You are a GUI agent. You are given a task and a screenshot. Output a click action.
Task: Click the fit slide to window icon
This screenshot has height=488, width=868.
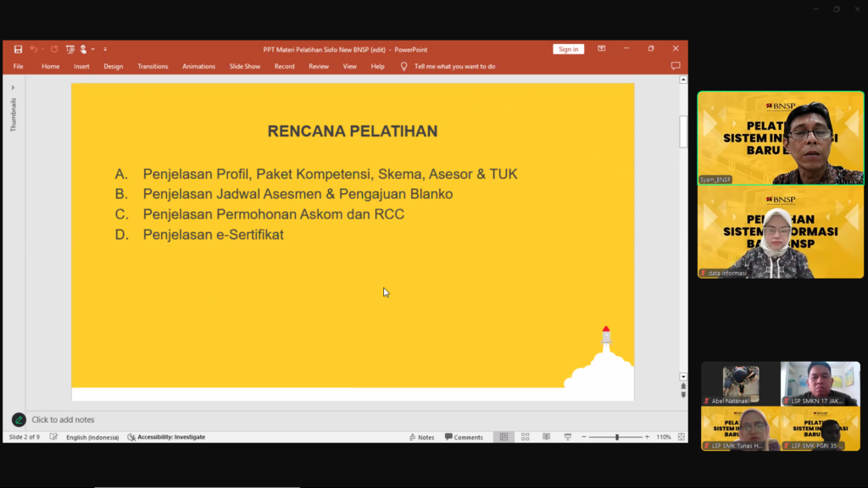coord(682,437)
